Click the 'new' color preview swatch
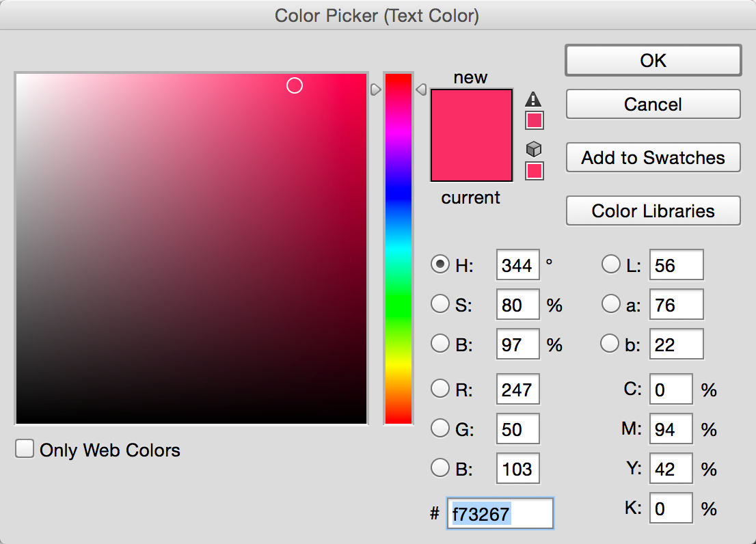Viewport: 756px width, 544px height. [x=471, y=111]
